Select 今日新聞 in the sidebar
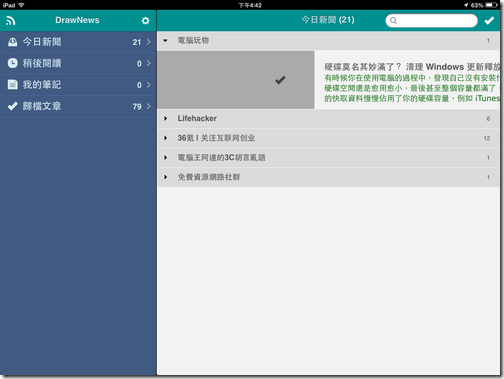 78,42
